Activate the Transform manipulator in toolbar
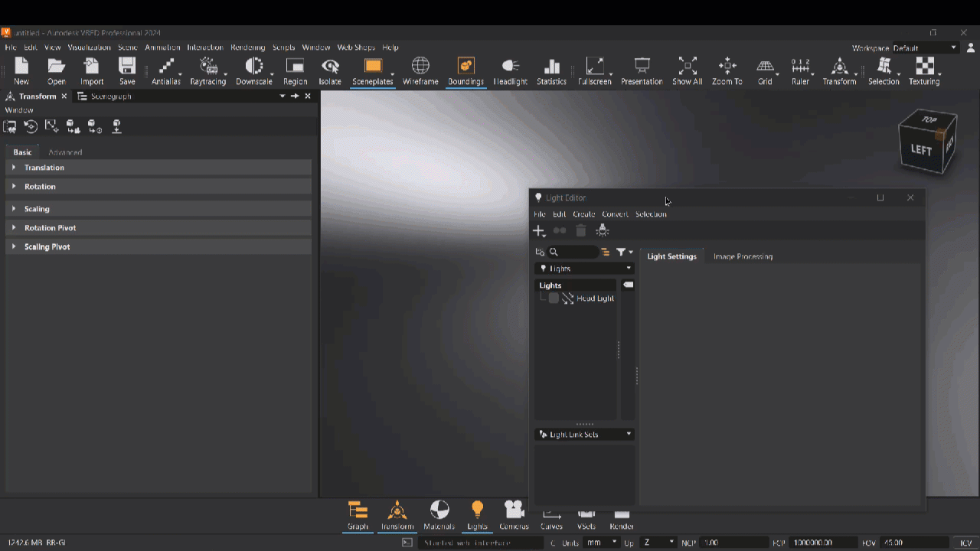Viewport: 980px width, 551px height. [x=839, y=71]
